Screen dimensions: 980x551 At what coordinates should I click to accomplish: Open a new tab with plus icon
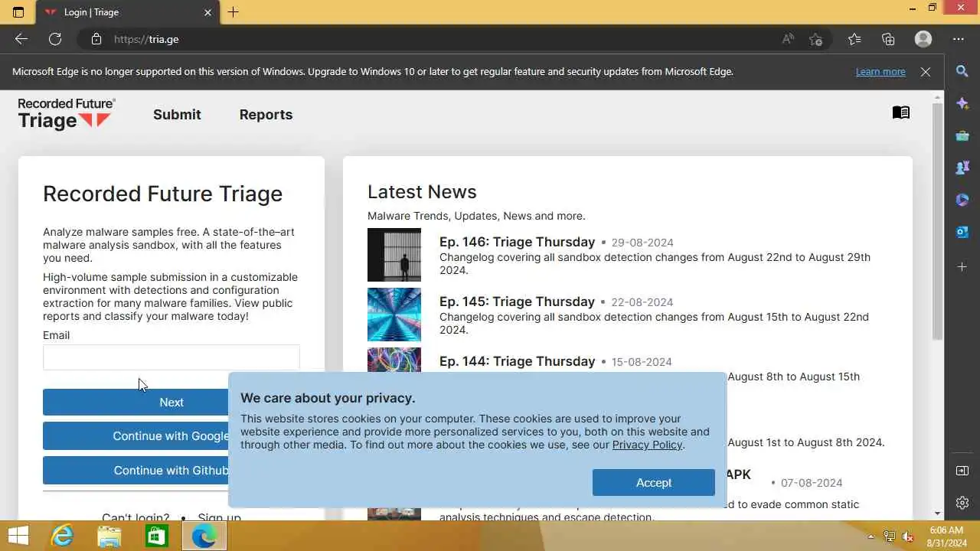234,12
